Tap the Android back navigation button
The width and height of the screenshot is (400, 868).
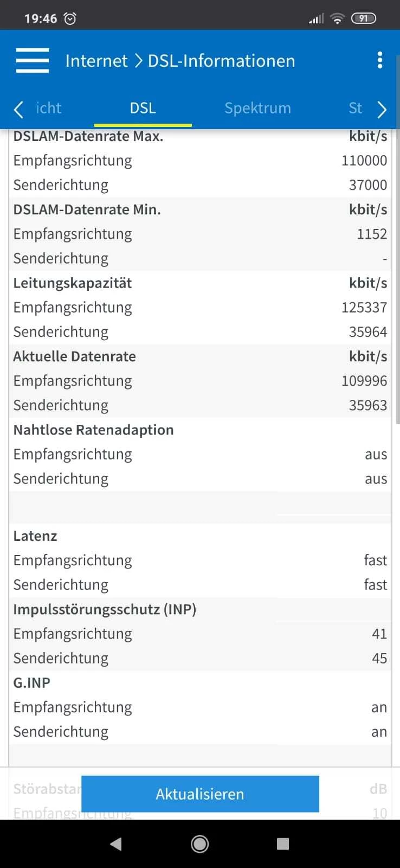115,844
